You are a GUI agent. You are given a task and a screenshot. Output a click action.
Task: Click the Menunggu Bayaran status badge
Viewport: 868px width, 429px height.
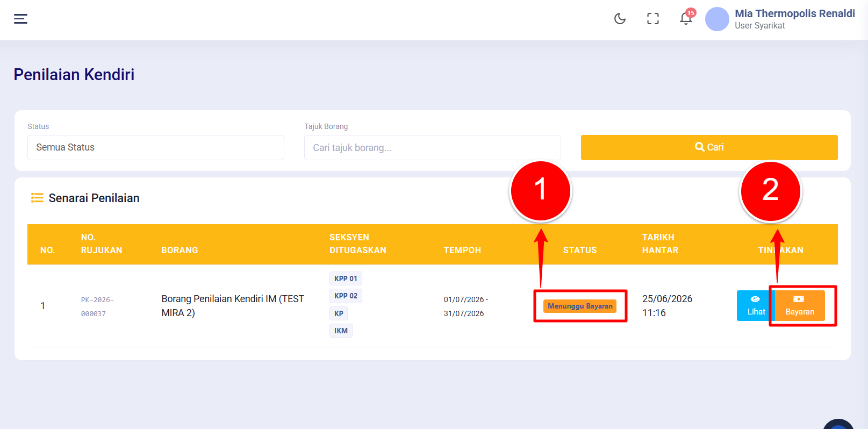[x=580, y=306]
